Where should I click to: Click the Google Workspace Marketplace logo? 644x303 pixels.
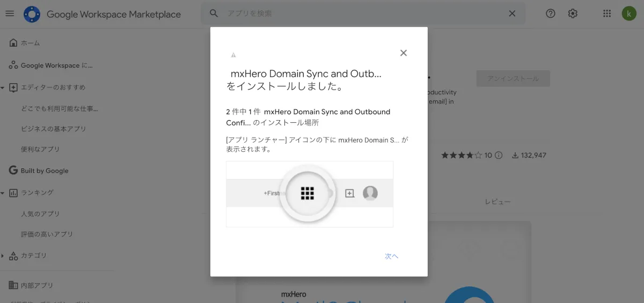pos(32,14)
